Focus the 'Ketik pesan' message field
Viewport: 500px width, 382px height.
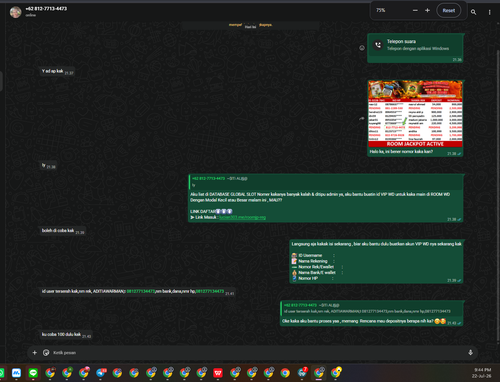pos(258,352)
